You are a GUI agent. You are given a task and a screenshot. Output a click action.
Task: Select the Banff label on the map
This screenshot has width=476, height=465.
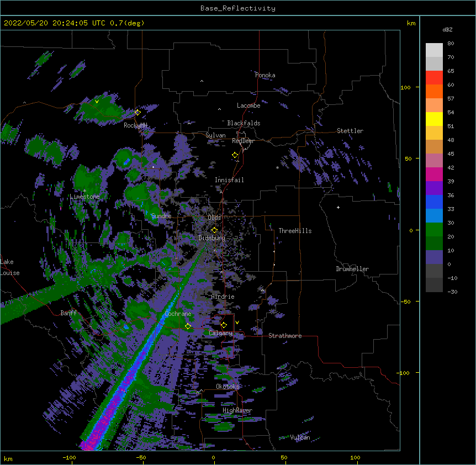(68, 313)
